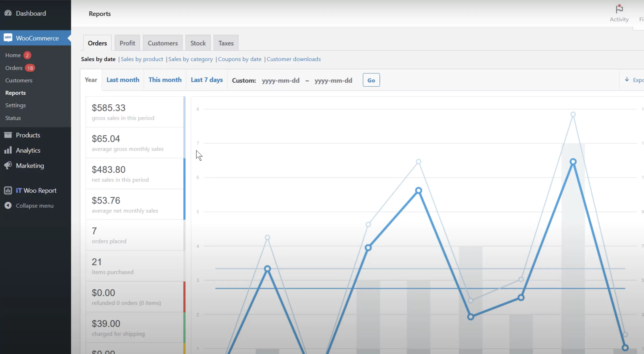Click the red Orders count badge 18
The height and width of the screenshot is (354, 644).
coord(30,68)
